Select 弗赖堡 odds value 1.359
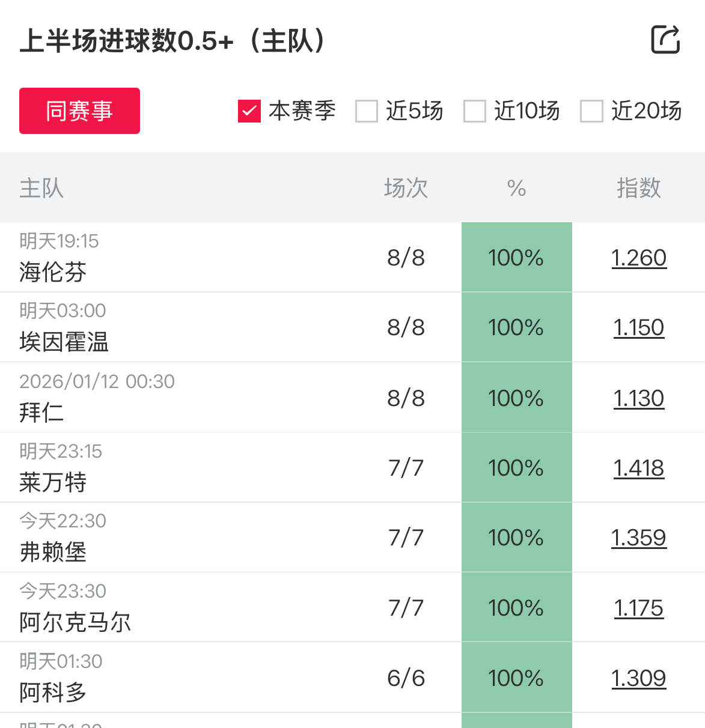Screen dimensions: 705x728 (638, 538)
